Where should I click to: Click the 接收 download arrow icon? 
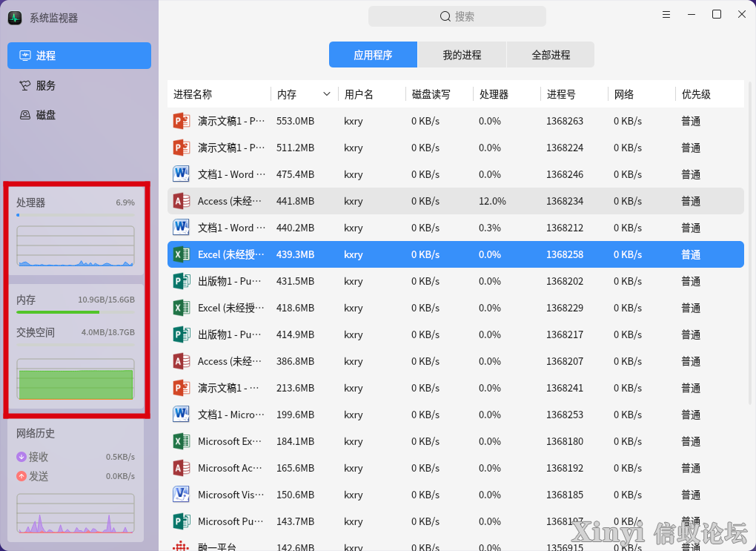[x=21, y=456]
